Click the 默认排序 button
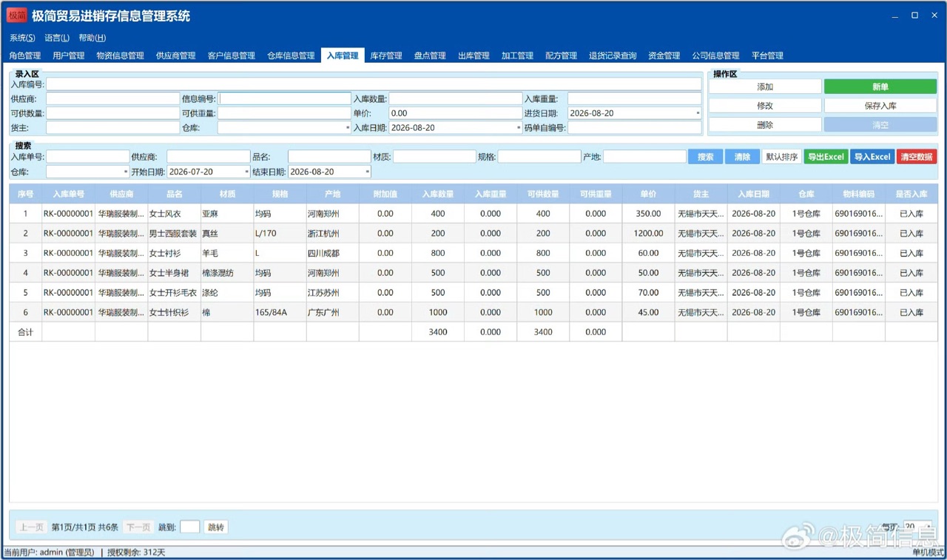Image resolution: width=947 pixels, height=560 pixels. click(x=781, y=157)
